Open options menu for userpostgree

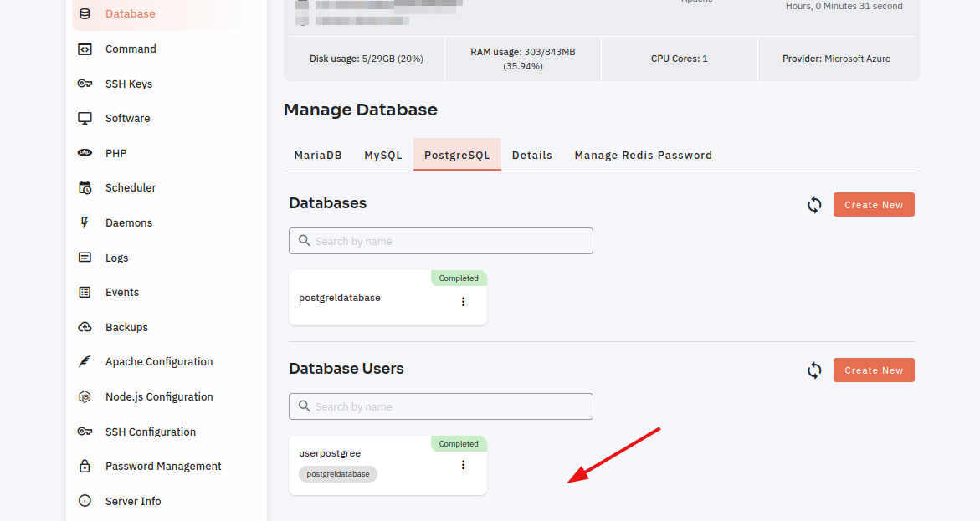tap(463, 465)
